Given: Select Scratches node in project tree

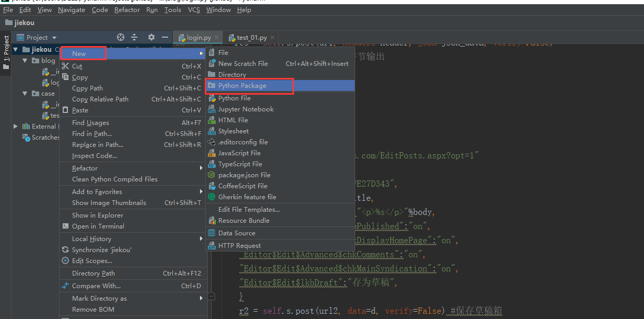Looking at the screenshot, I should [41, 138].
